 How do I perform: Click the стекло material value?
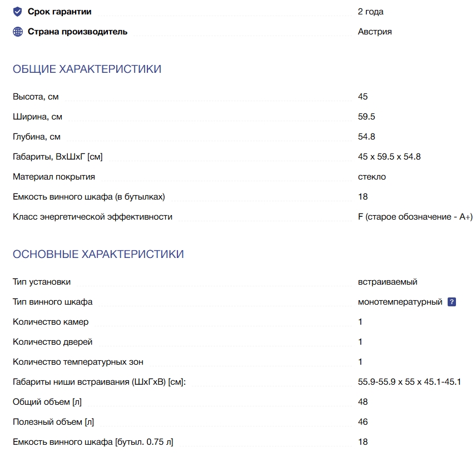click(x=372, y=177)
